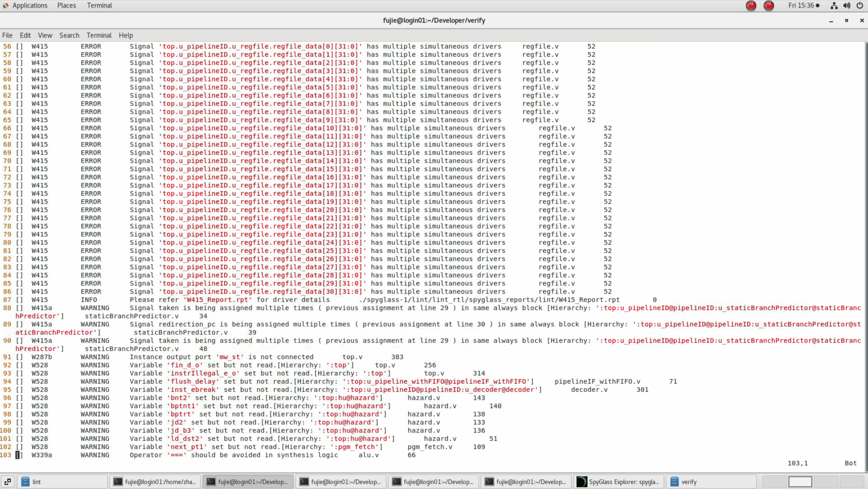Click 'flush_delay' variable on line 94

pyautogui.click(x=193, y=381)
